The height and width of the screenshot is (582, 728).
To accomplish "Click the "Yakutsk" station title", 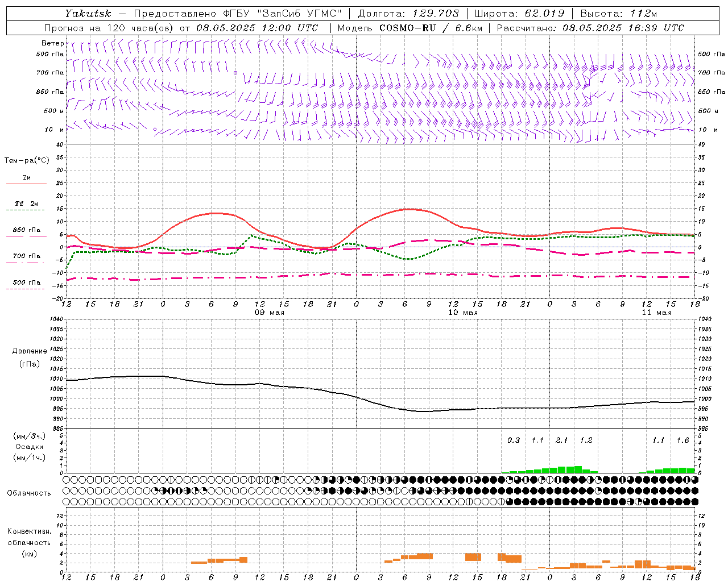I will (x=88, y=14).
